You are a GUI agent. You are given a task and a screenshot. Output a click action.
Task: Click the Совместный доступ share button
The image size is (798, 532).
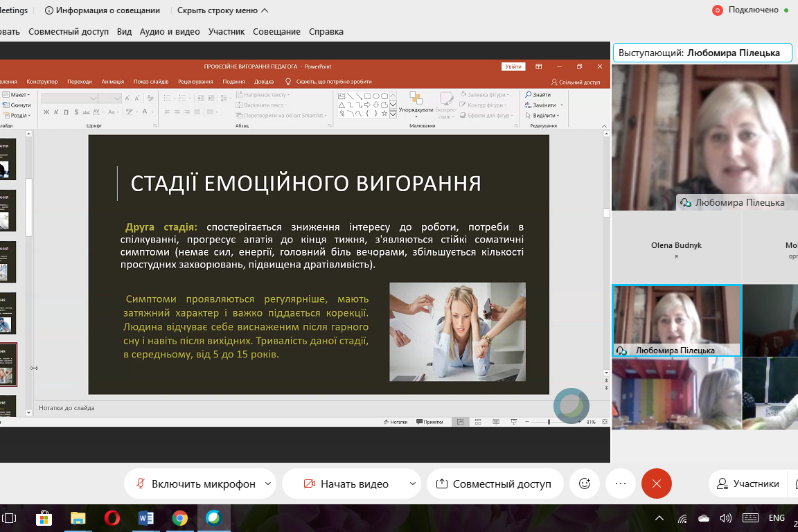point(493,484)
